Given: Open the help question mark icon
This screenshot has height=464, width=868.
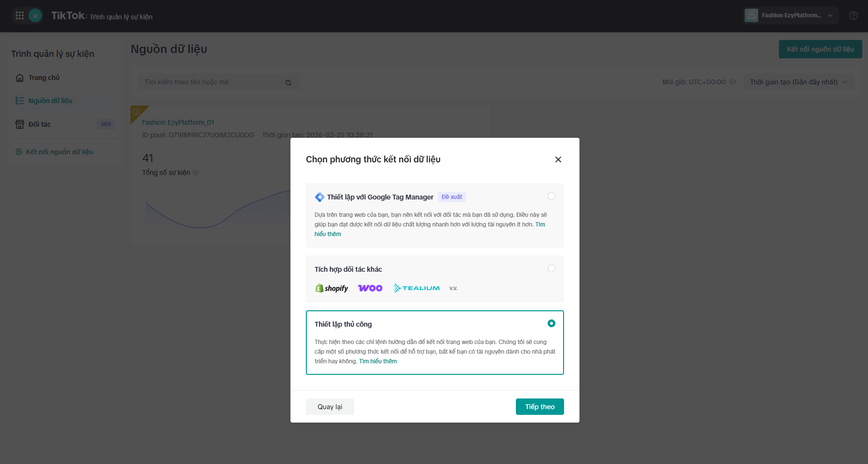Looking at the screenshot, I should point(853,15).
